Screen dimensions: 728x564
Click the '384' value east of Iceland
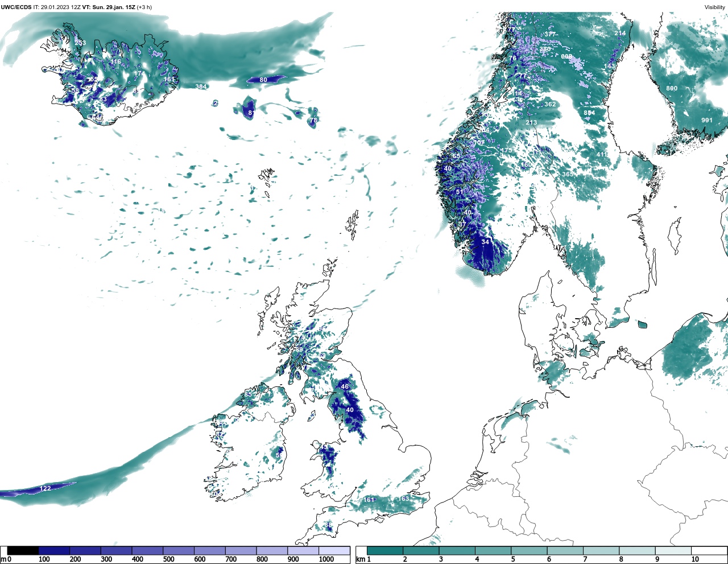click(x=201, y=87)
